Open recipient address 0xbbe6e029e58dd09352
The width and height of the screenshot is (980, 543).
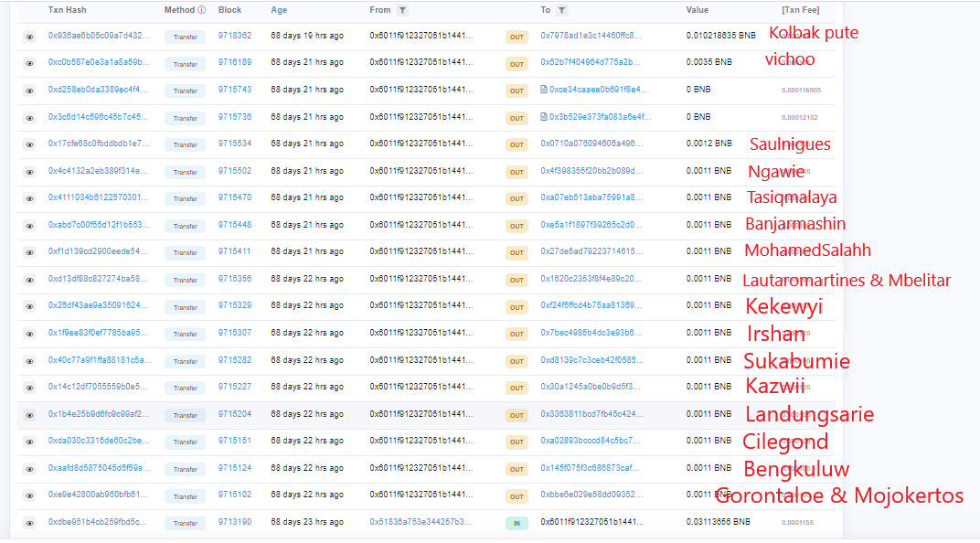tap(591, 495)
